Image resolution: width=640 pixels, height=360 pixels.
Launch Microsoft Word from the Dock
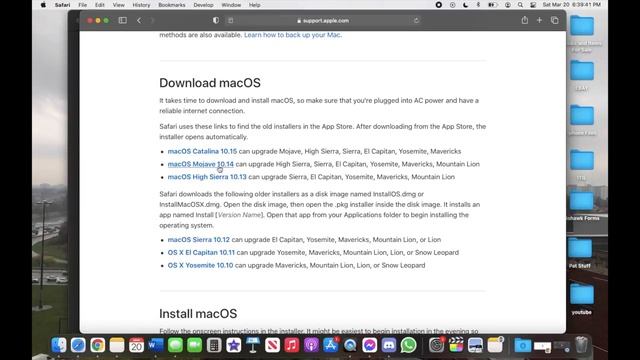(x=156, y=345)
